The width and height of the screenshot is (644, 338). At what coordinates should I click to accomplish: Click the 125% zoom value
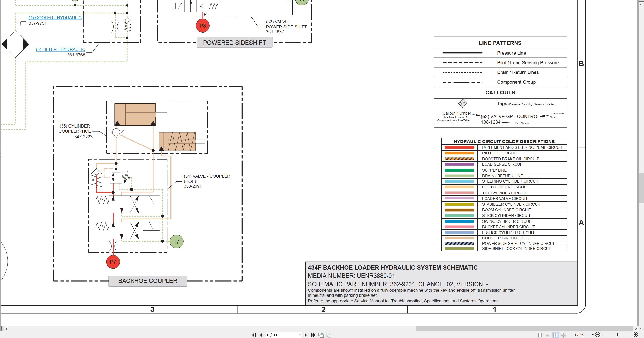pos(579,335)
